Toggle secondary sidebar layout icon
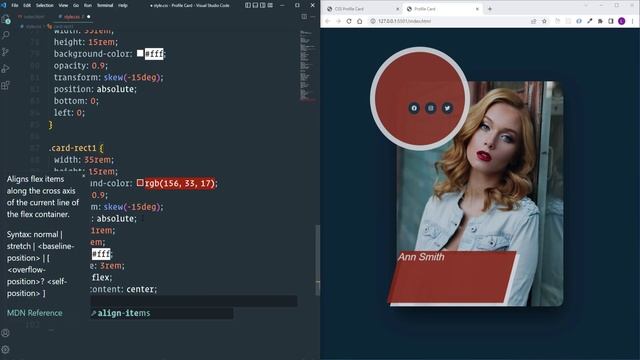Screen dimensions: 640x360 [x=262, y=5]
